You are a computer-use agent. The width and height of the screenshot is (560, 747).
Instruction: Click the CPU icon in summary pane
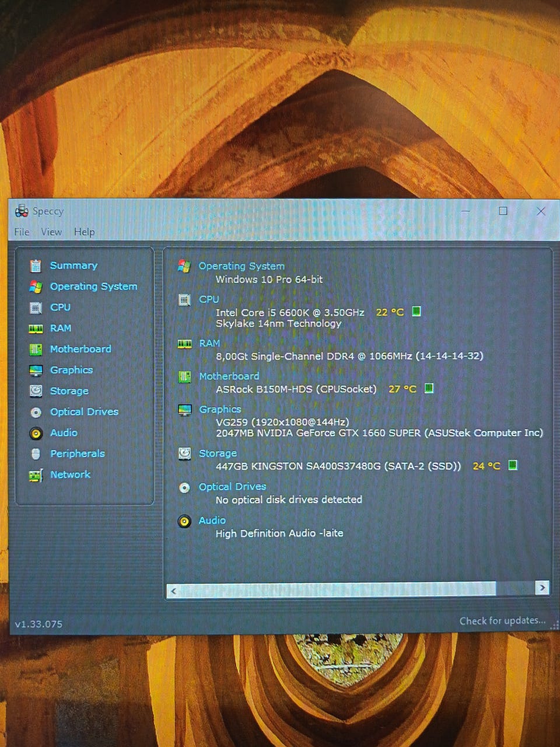coord(184,300)
